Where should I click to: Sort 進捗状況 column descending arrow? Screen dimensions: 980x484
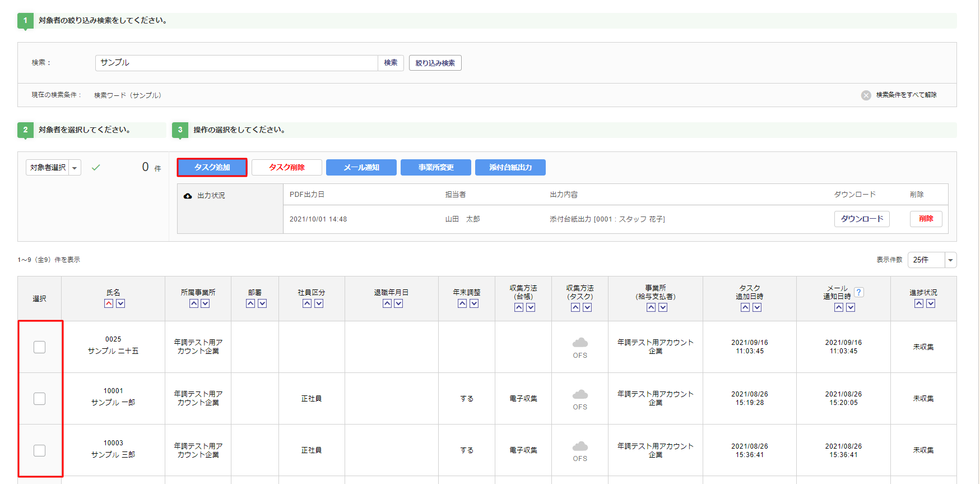pos(931,303)
